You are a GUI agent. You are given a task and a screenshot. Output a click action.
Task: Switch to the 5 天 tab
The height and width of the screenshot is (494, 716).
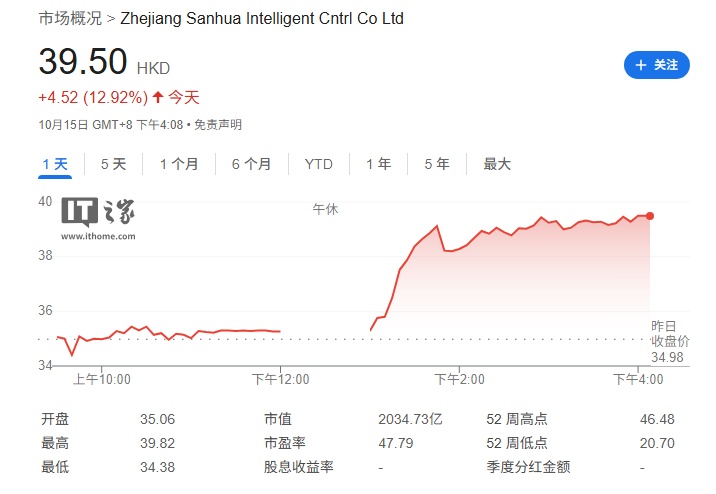pyautogui.click(x=113, y=164)
